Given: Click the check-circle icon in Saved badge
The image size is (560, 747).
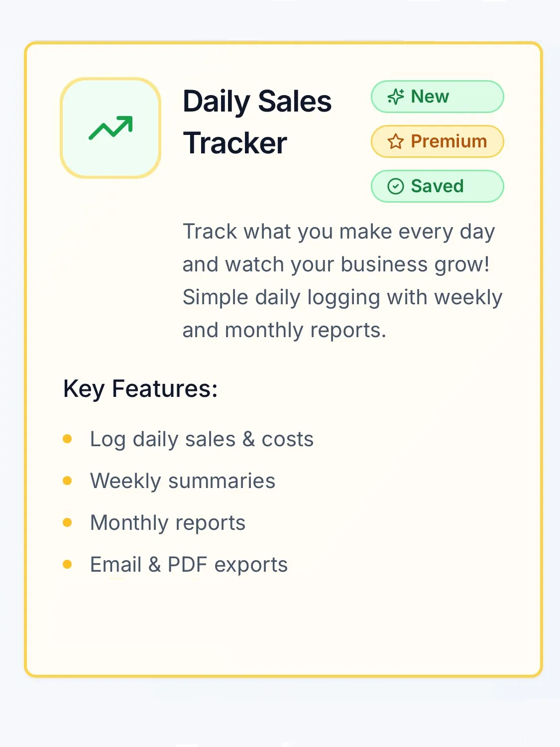Looking at the screenshot, I should (396, 186).
